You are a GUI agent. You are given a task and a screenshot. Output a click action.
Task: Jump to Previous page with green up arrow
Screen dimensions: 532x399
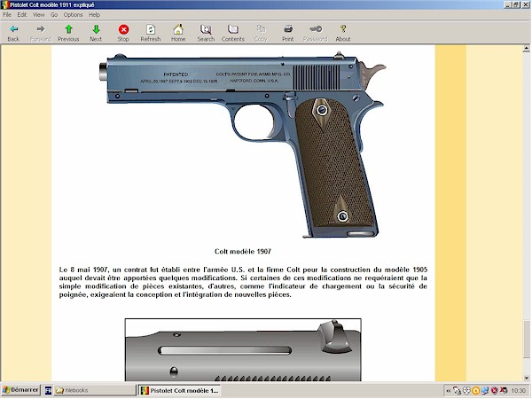tap(68, 33)
